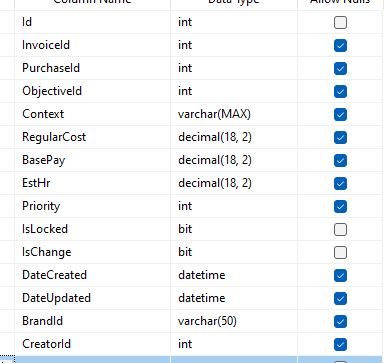Click datetime type for DateUpdated

coord(234,298)
